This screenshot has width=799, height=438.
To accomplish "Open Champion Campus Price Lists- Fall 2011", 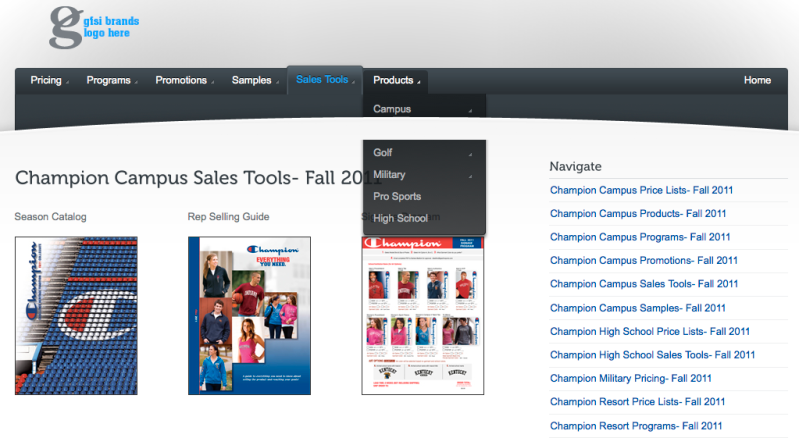I will click(x=641, y=190).
